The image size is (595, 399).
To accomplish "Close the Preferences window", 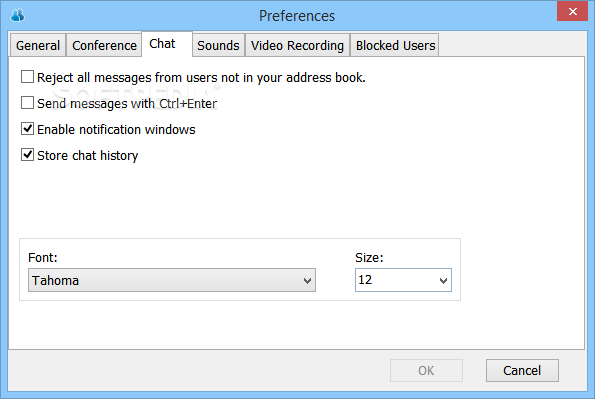I will point(572,11).
